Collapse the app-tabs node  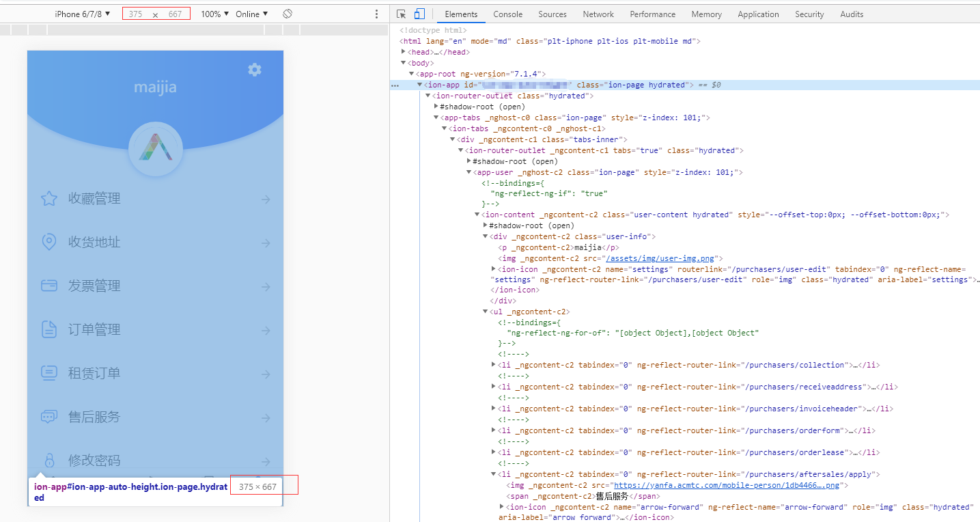(436, 118)
